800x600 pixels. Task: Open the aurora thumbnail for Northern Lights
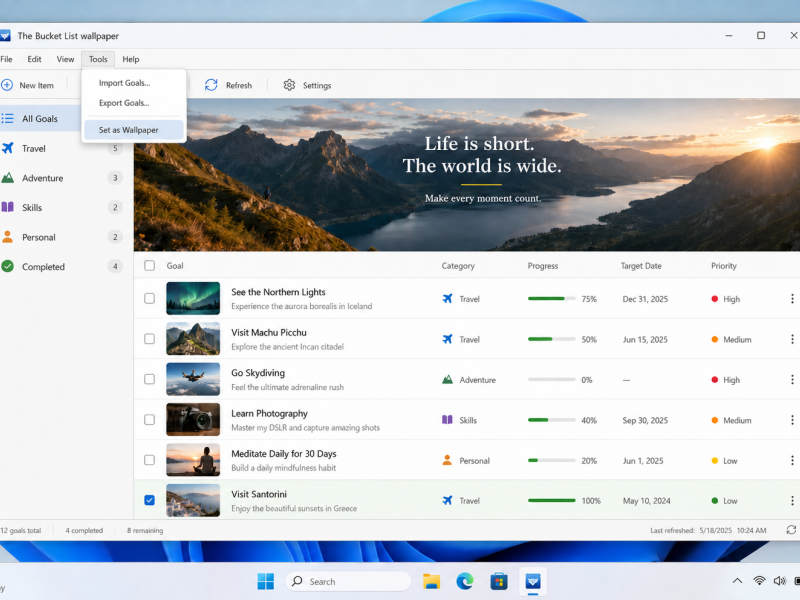[x=193, y=298]
